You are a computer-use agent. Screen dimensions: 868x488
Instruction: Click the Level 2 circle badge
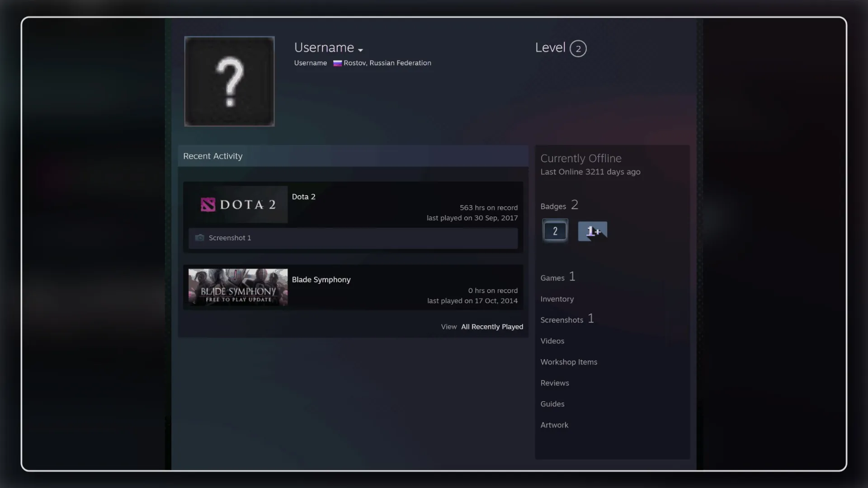click(x=578, y=48)
